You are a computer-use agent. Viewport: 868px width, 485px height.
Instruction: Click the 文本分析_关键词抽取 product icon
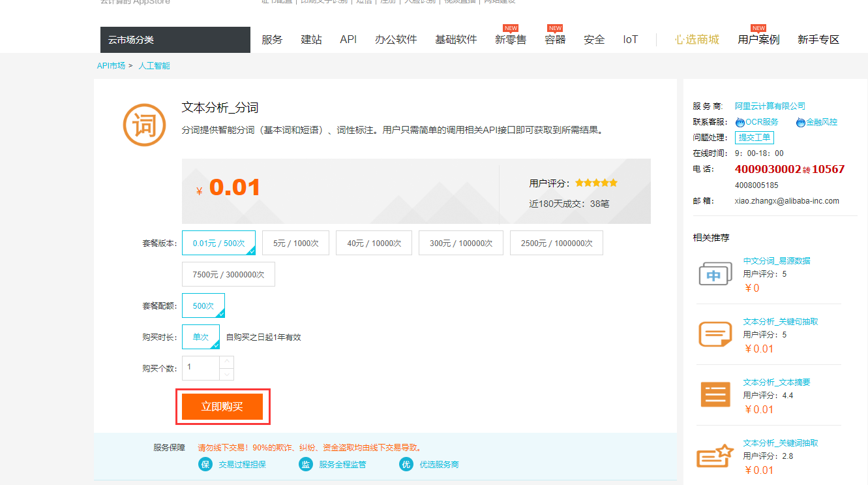pyautogui.click(x=715, y=456)
